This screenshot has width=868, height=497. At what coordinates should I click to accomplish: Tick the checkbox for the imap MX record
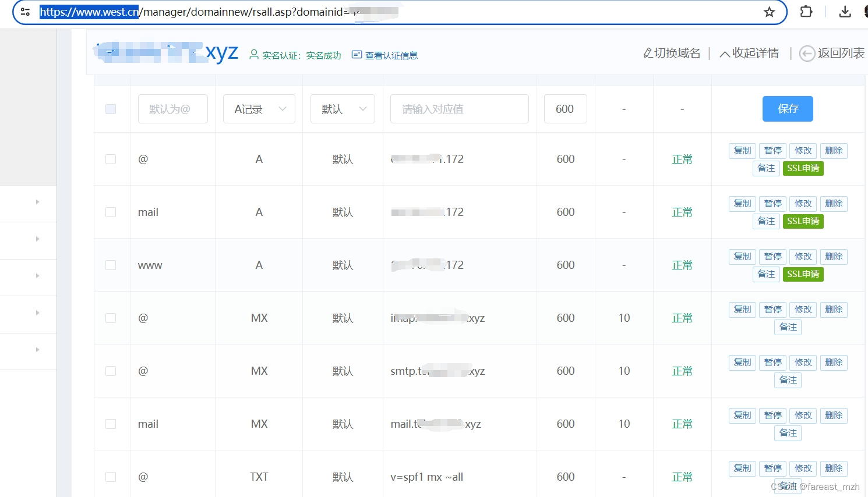point(111,318)
